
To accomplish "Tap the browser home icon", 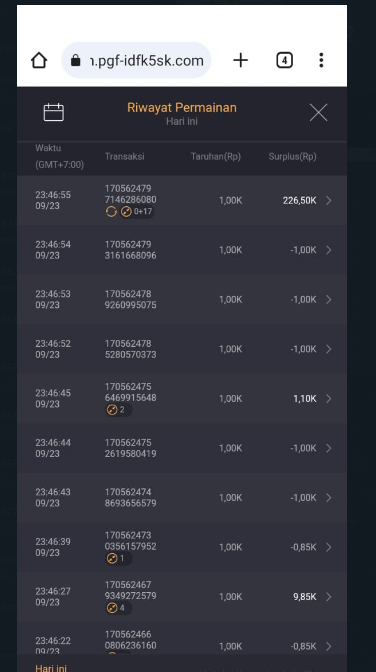I will (x=39, y=60).
